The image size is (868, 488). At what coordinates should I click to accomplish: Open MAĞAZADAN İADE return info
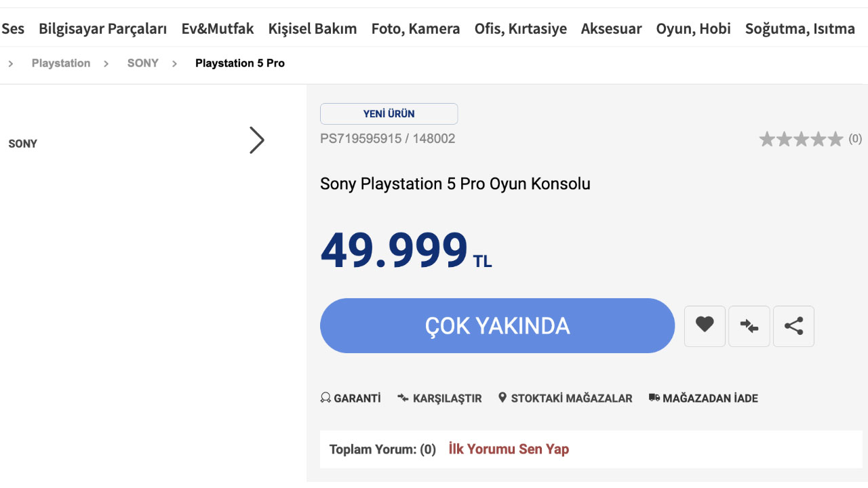[703, 398]
